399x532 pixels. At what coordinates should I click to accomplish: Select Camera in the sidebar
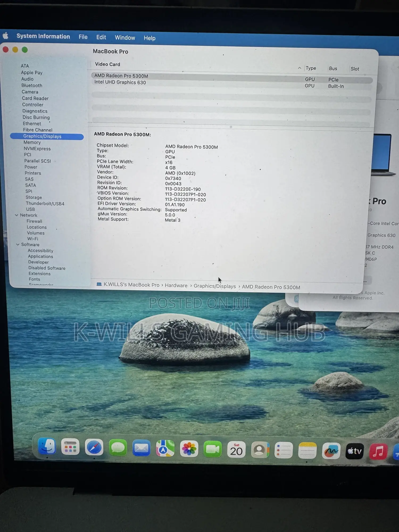tap(30, 92)
